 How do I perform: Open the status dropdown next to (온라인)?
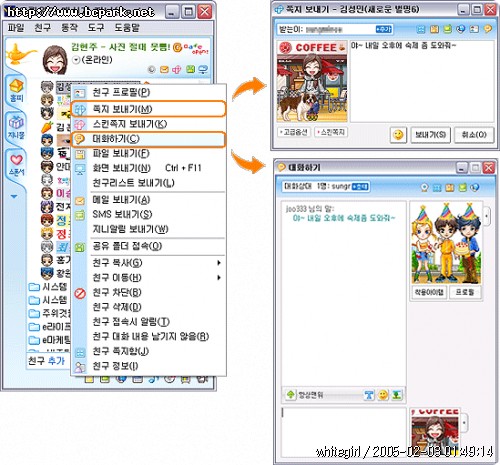pyautogui.click(x=76, y=60)
